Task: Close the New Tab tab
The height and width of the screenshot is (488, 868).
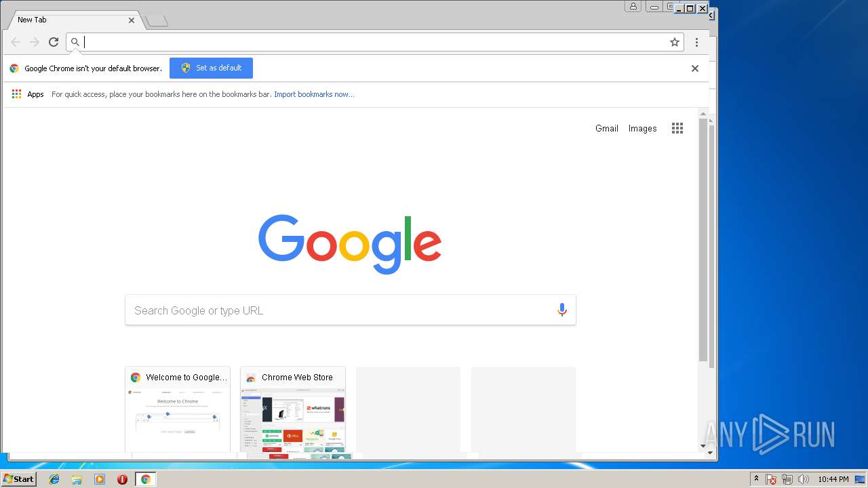Action: pos(132,20)
